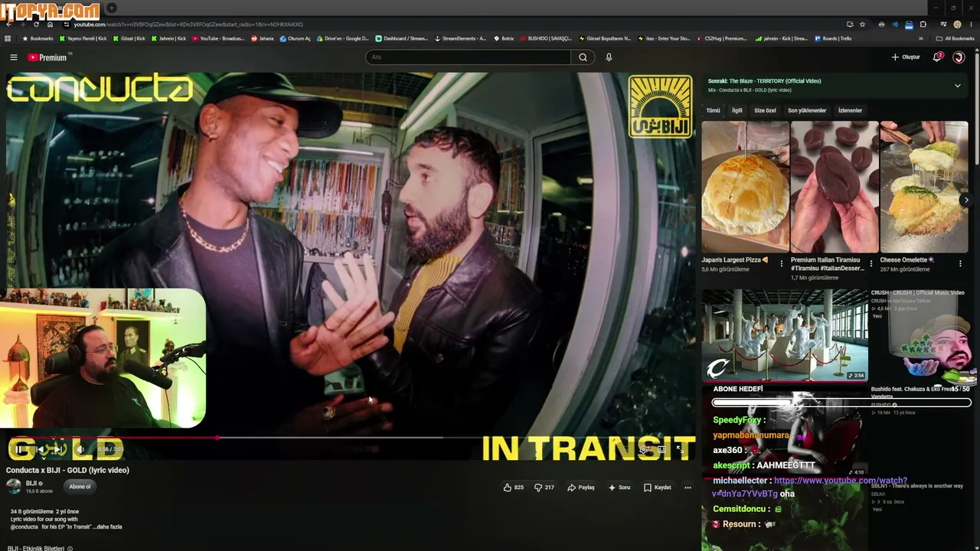Reload the page in browser toolbar
This screenshot has width=980, height=551.
click(36, 24)
